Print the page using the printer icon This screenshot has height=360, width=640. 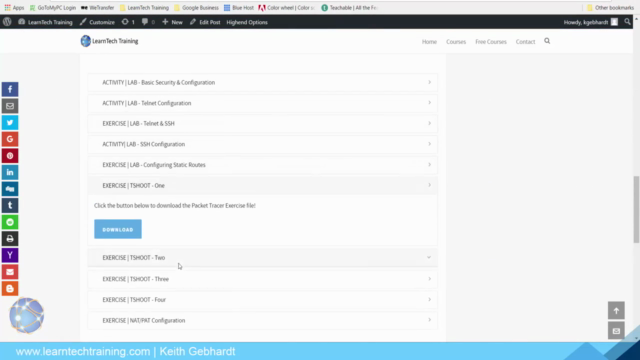(10, 239)
